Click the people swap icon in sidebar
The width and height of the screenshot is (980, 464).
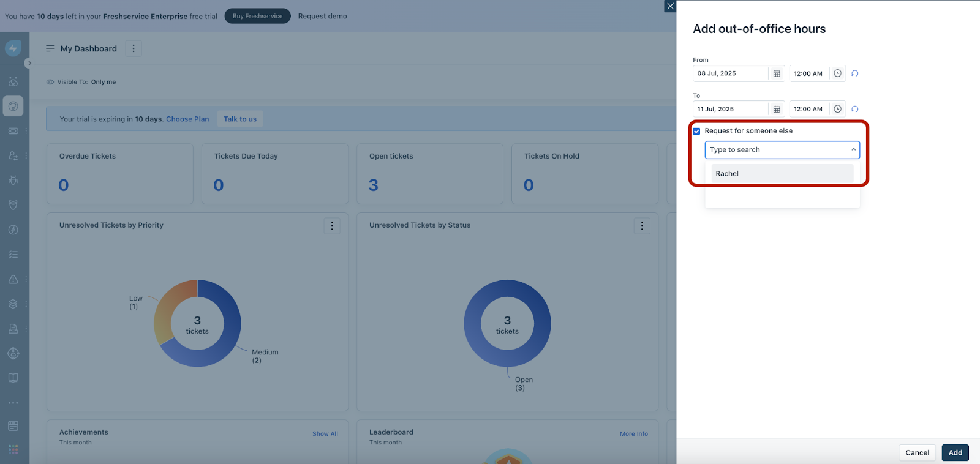click(x=13, y=155)
